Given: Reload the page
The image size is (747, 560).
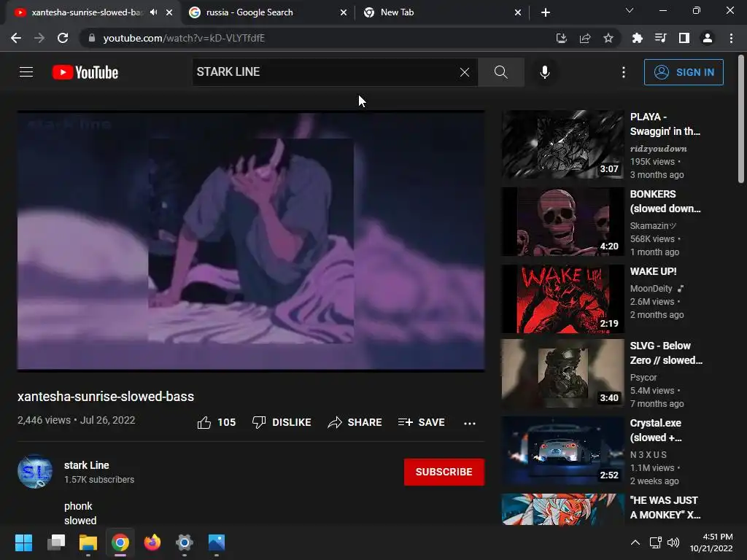Looking at the screenshot, I should (x=63, y=38).
